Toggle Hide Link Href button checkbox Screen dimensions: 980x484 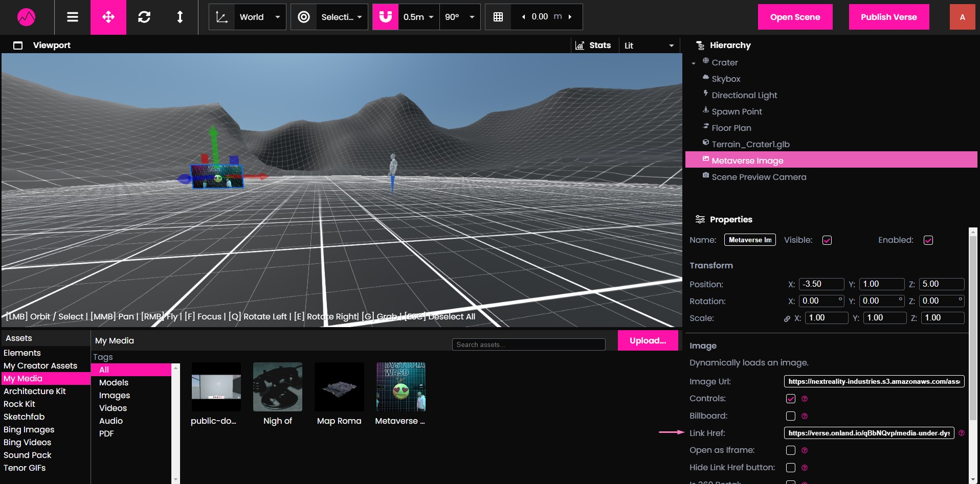click(791, 468)
